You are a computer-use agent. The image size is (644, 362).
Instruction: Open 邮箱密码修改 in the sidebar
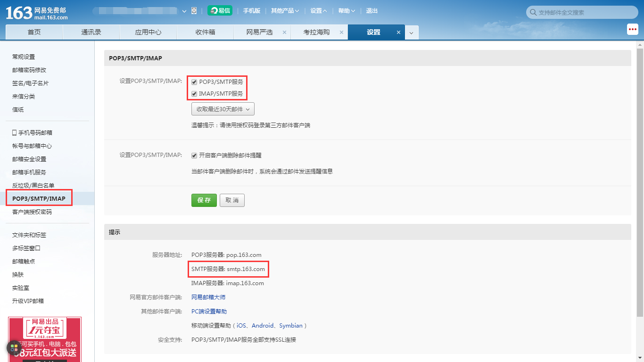pyautogui.click(x=29, y=70)
